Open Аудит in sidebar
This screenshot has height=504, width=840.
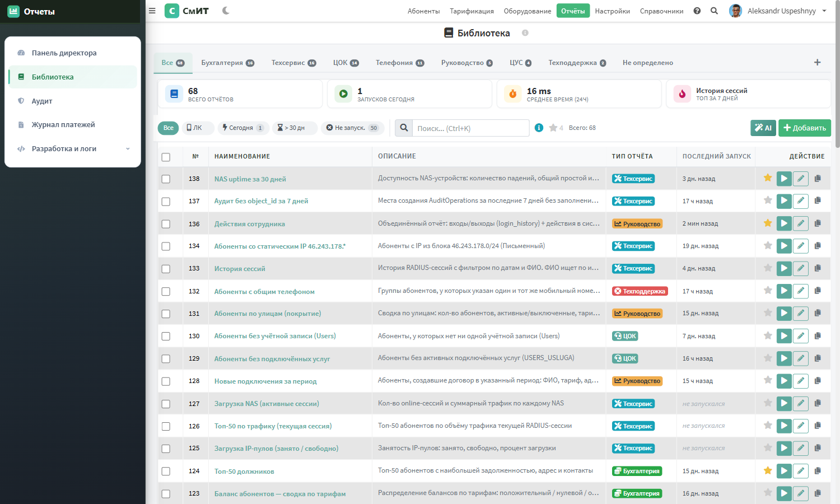tap(73, 101)
